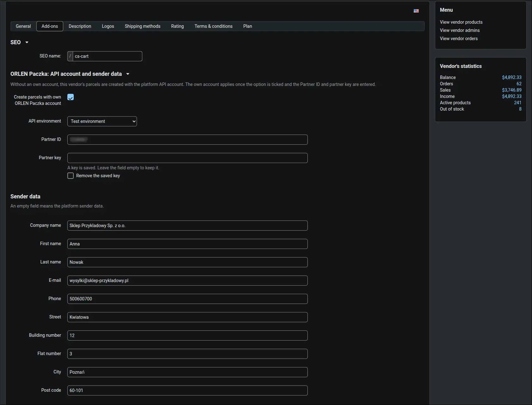
Task: Click the Orders count 62
Action: 519,84
